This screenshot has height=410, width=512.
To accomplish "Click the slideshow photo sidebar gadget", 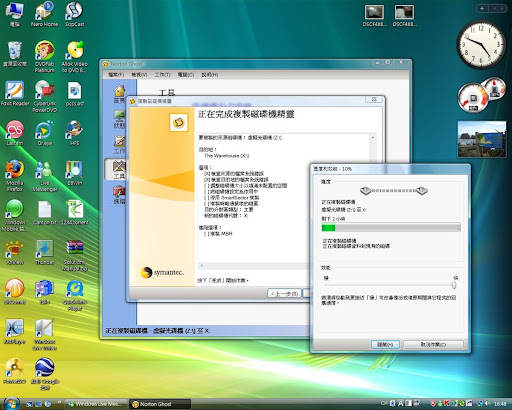I will click(x=482, y=139).
